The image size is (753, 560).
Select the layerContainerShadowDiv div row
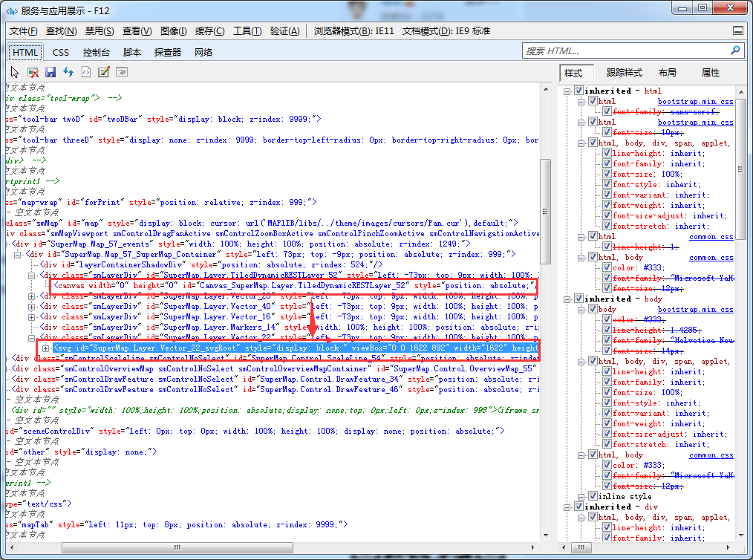click(212, 264)
